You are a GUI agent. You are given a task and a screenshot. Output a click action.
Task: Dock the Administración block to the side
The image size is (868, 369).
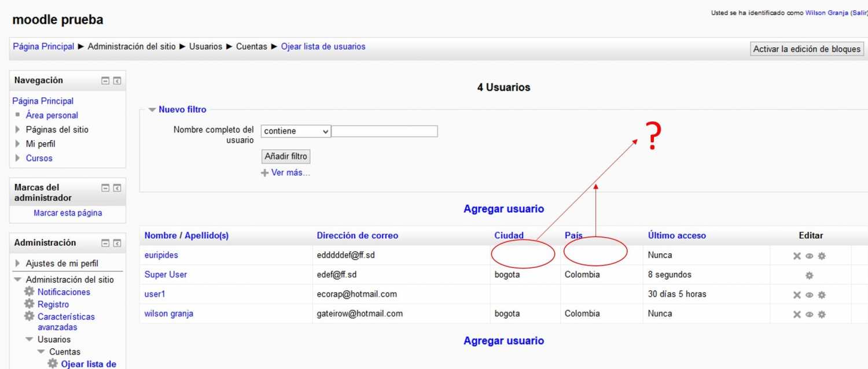[x=117, y=243]
